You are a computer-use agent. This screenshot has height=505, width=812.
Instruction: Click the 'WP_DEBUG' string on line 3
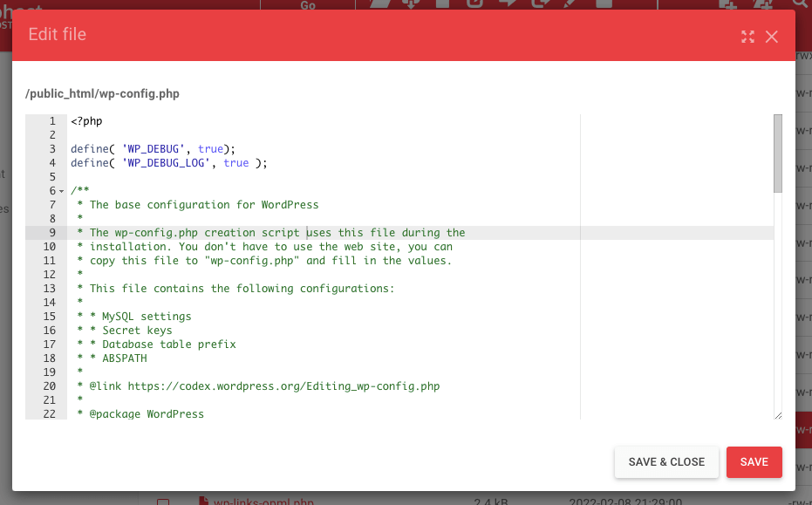[154, 149]
